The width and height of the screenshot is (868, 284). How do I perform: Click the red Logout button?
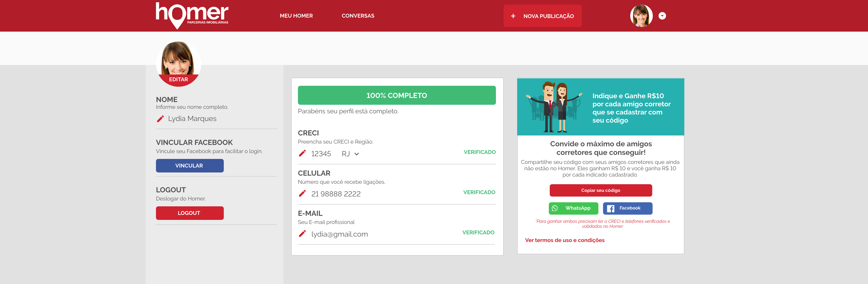point(190,213)
